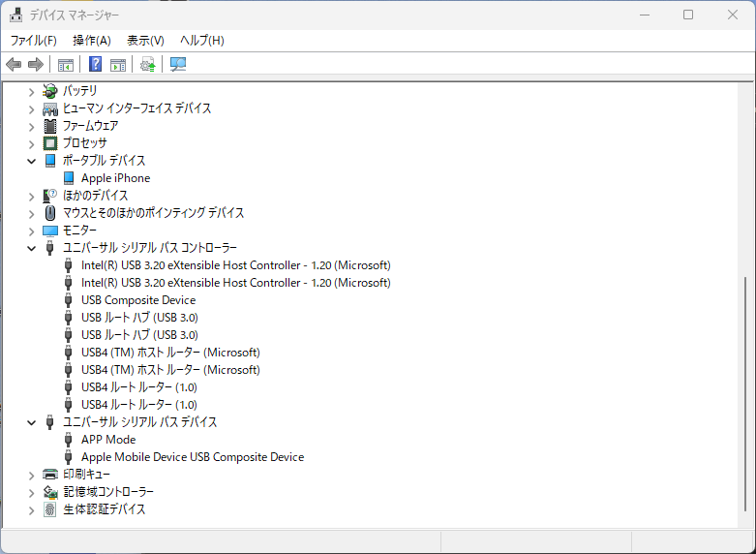The image size is (756, 554).
Task: Select the ユニバーサル シリアル バス デバイス label
Action: (140, 422)
